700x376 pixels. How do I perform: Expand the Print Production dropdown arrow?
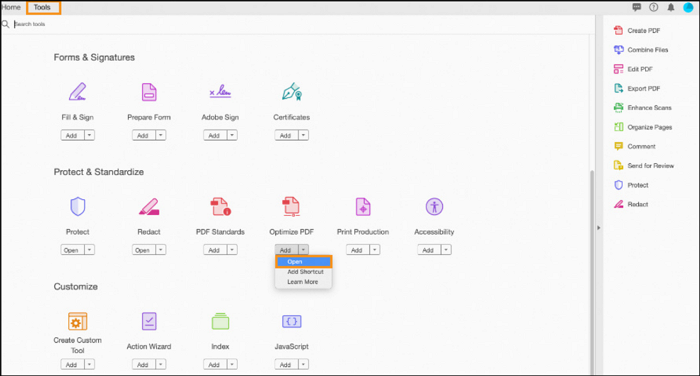coord(375,250)
